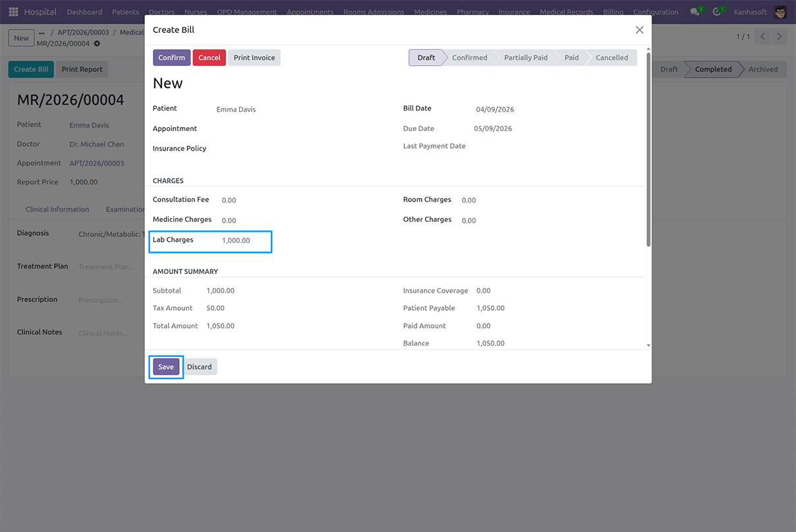Go to previous record with left chevron
This screenshot has height=532, width=796.
click(x=762, y=37)
